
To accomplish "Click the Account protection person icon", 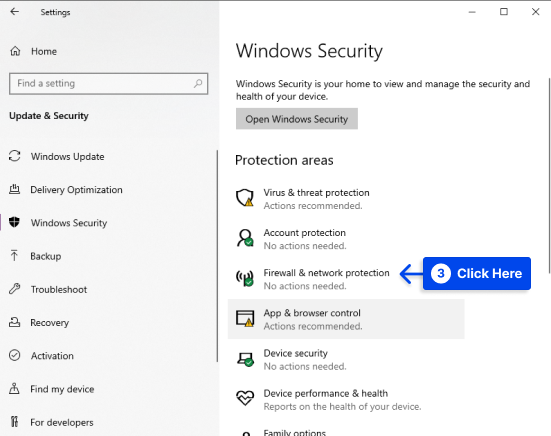I will coord(245,238).
